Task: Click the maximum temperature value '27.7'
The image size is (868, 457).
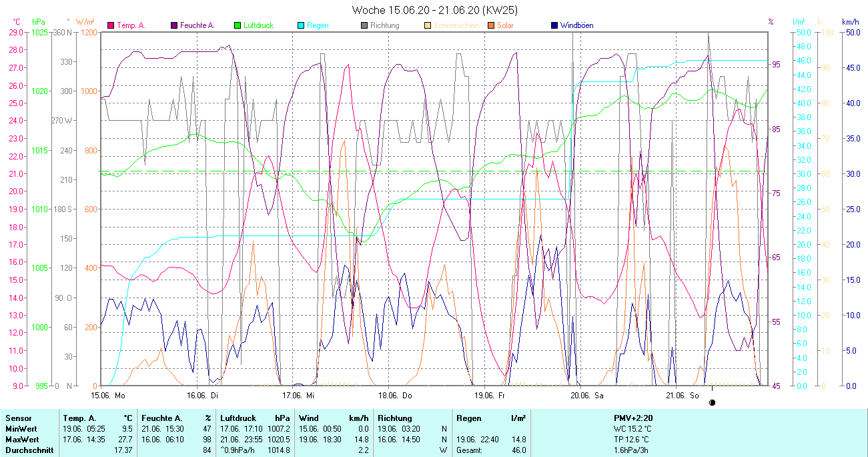Action: point(125,440)
